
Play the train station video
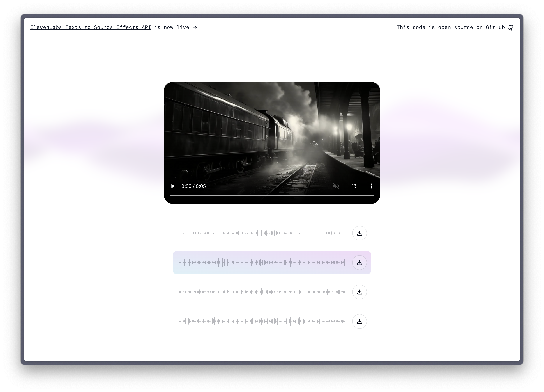coord(173,186)
